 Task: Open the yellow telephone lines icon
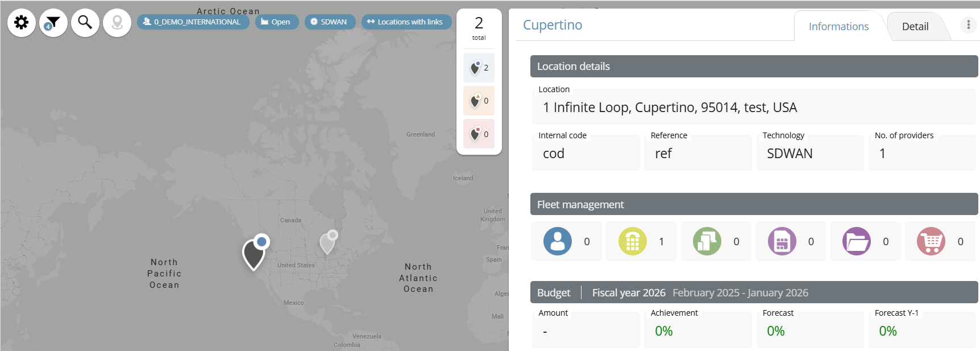tap(632, 241)
